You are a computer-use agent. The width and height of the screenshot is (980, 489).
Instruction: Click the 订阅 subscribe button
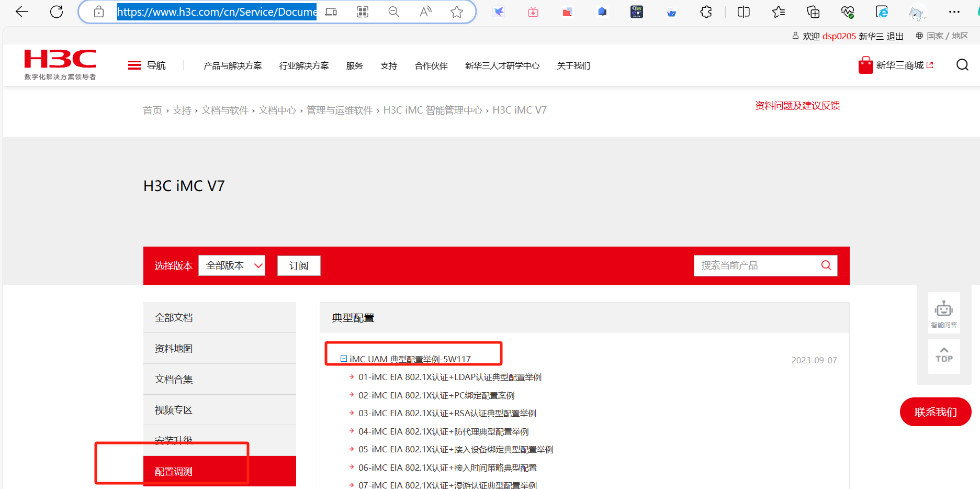(299, 265)
